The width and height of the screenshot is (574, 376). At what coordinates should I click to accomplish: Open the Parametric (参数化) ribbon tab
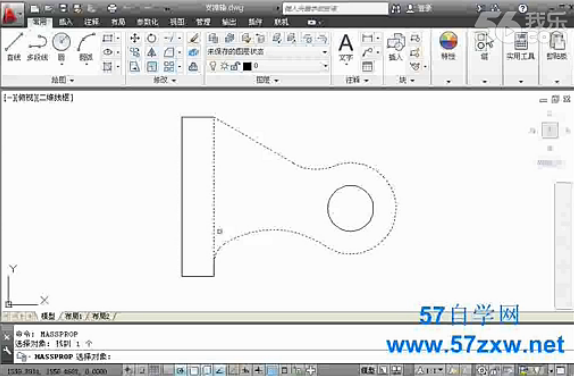coord(148,22)
